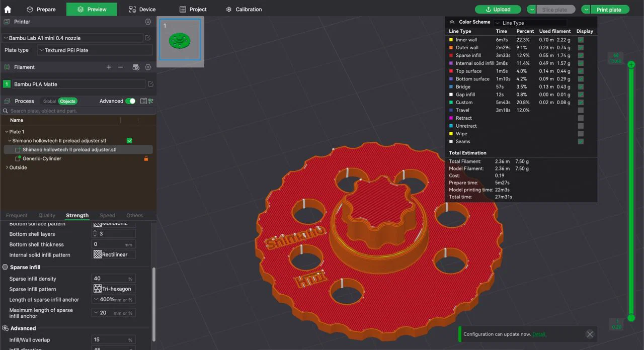Click the compare presets icon beside Advanced
This screenshot has height=350, width=644.
[x=150, y=101]
